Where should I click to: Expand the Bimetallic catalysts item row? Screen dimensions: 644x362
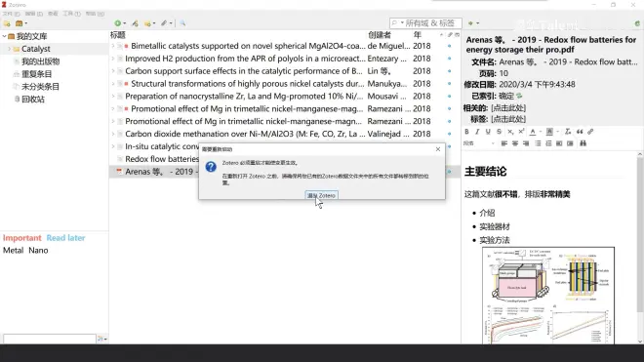[x=113, y=46]
